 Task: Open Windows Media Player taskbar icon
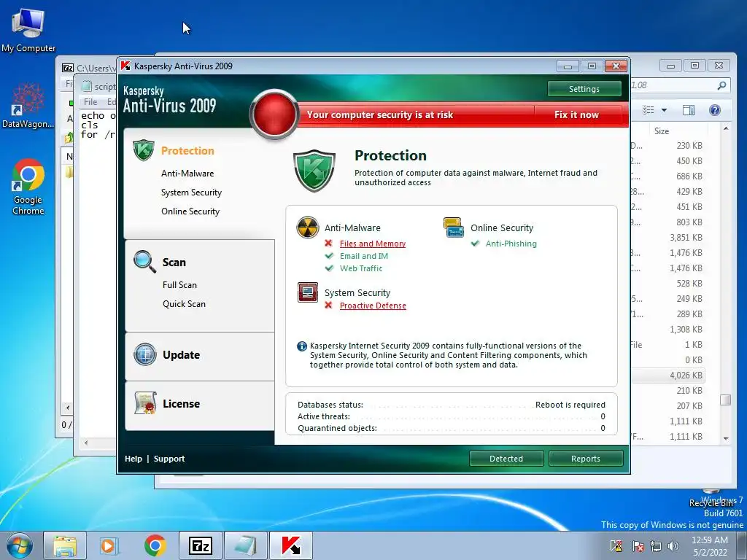109,545
